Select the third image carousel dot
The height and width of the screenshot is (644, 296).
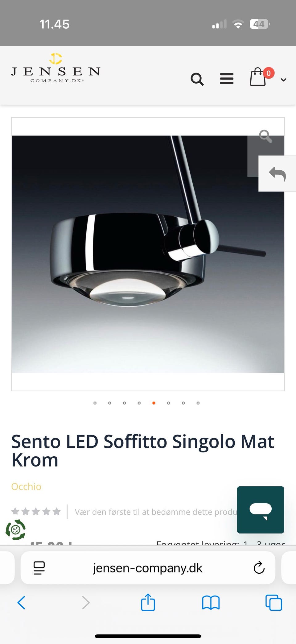point(124,403)
